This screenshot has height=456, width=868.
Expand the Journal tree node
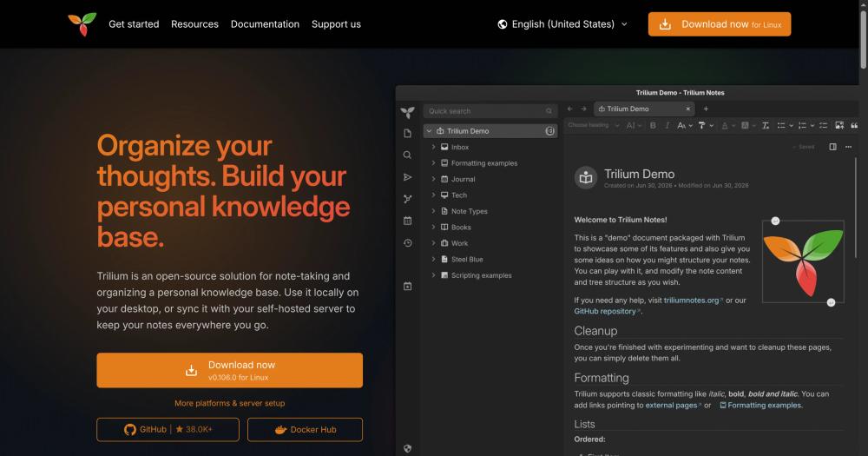pos(433,179)
